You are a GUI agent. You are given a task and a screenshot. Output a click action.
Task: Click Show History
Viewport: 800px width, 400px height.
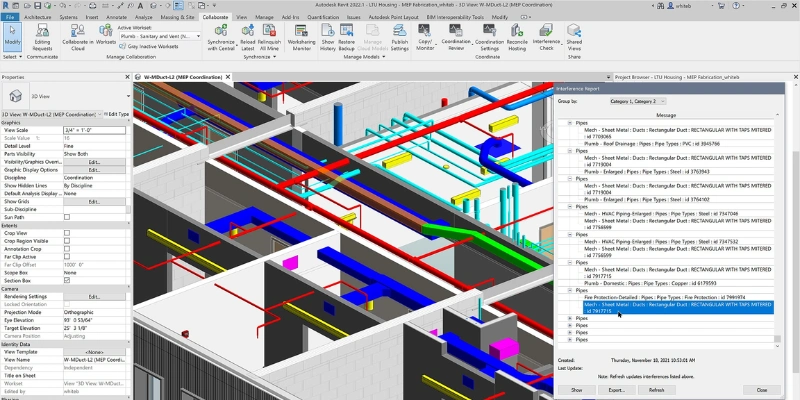pyautogui.click(x=328, y=37)
